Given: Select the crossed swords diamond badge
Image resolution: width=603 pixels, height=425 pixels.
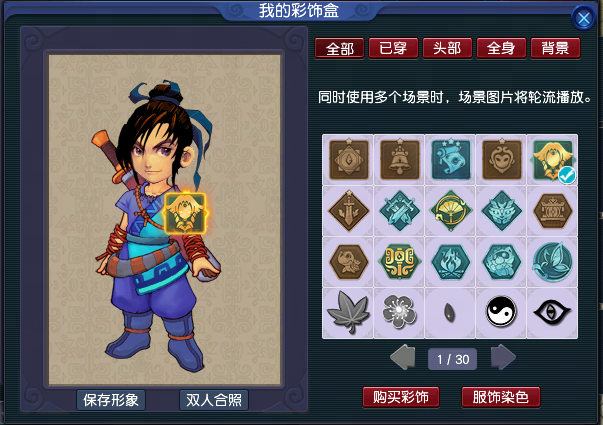Looking at the screenshot, I should (400, 210).
